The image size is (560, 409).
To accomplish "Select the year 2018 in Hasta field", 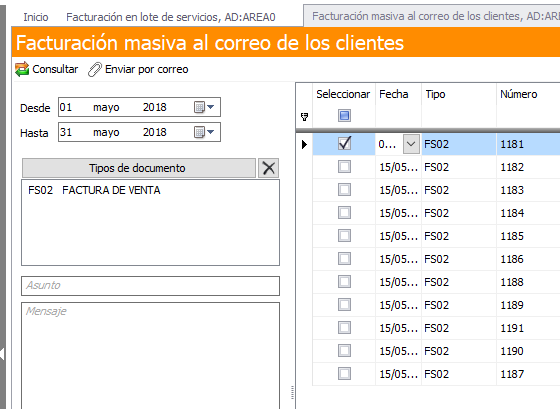I will (x=155, y=132).
